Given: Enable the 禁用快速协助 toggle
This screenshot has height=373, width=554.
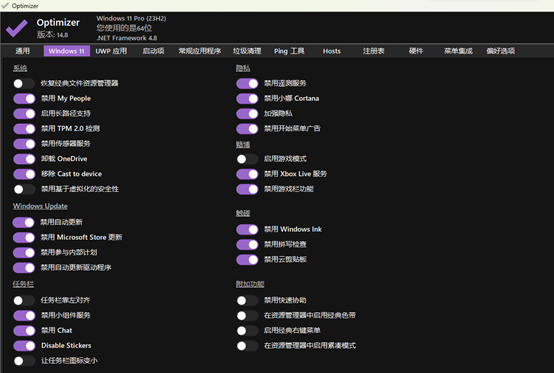Looking at the screenshot, I should [x=247, y=300].
